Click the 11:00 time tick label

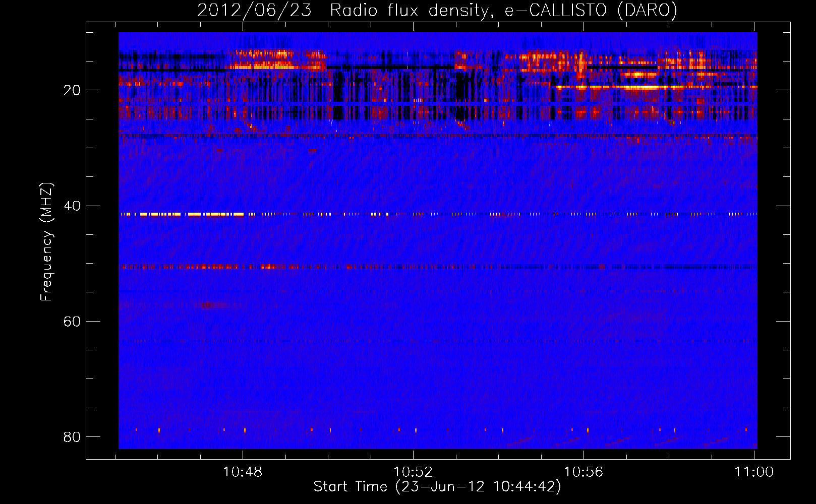coord(754,472)
